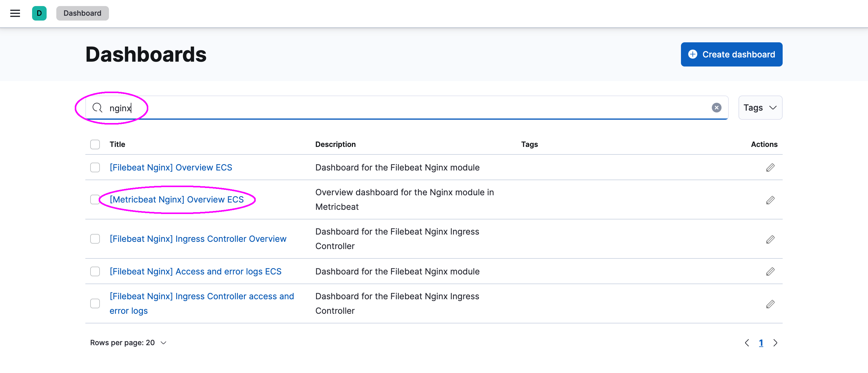868x373 pixels.
Task: Open the Tags filter dropdown
Action: tap(760, 108)
